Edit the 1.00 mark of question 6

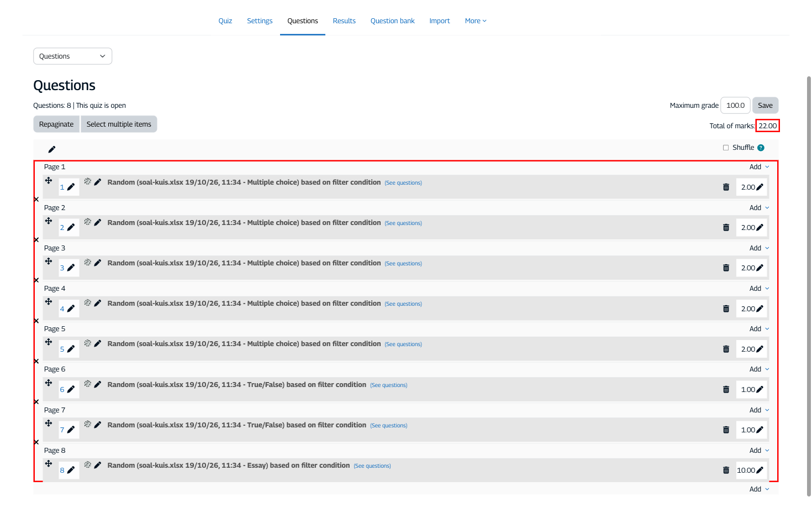click(x=760, y=390)
